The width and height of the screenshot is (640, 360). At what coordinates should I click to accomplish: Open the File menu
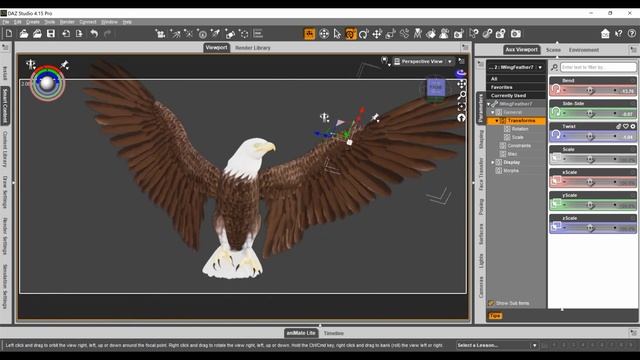6,22
